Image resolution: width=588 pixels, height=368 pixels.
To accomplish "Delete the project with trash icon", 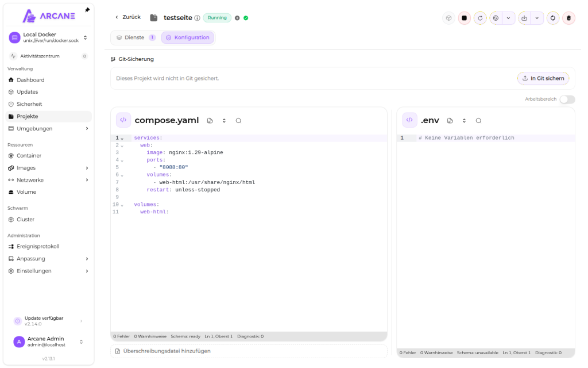I will pos(568,18).
